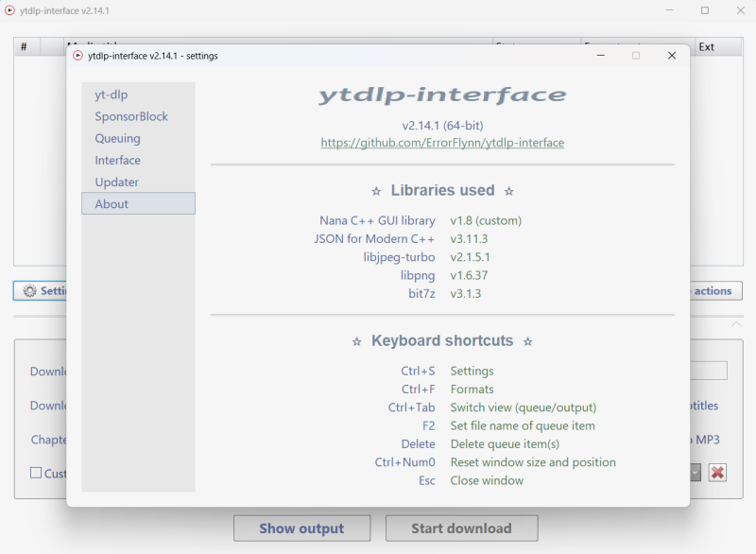Screen dimensions: 756x554
Task: Go to Interface settings section
Action: point(117,160)
